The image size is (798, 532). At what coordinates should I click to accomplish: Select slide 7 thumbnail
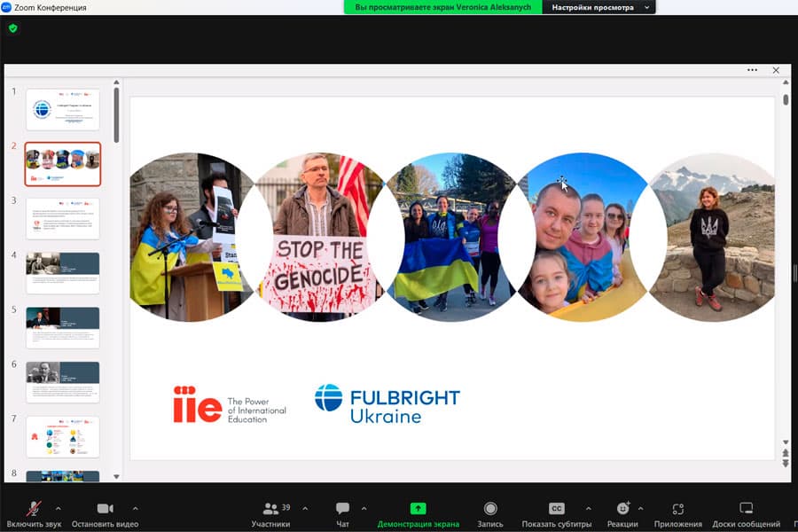(x=63, y=437)
